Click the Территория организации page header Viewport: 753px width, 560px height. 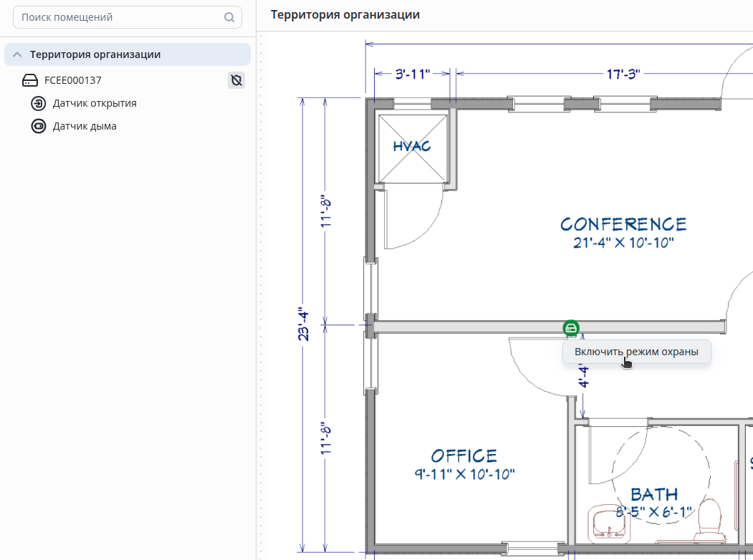pyautogui.click(x=345, y=15)
